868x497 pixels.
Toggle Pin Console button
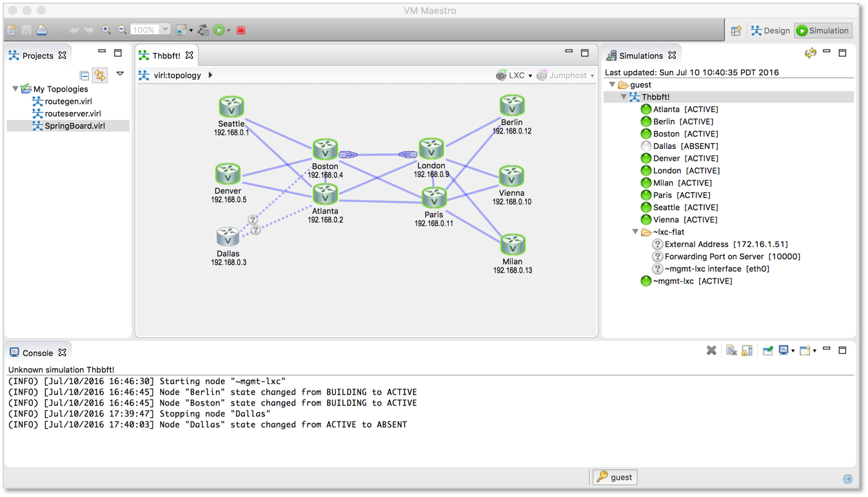(767, 351)
